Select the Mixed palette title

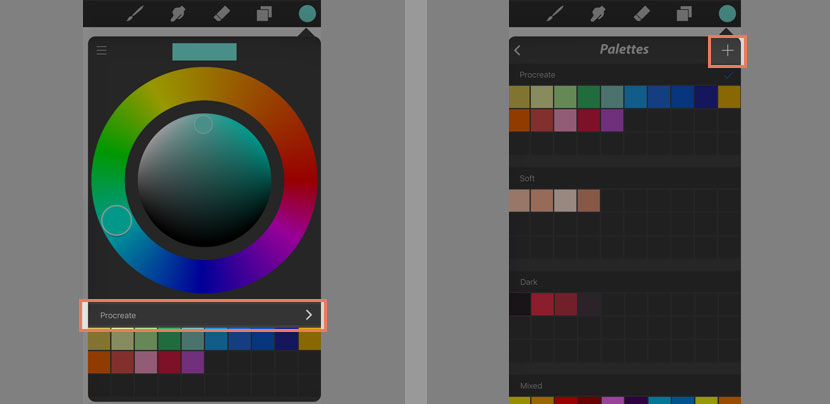pyautogui.click(x=531, y=386)
